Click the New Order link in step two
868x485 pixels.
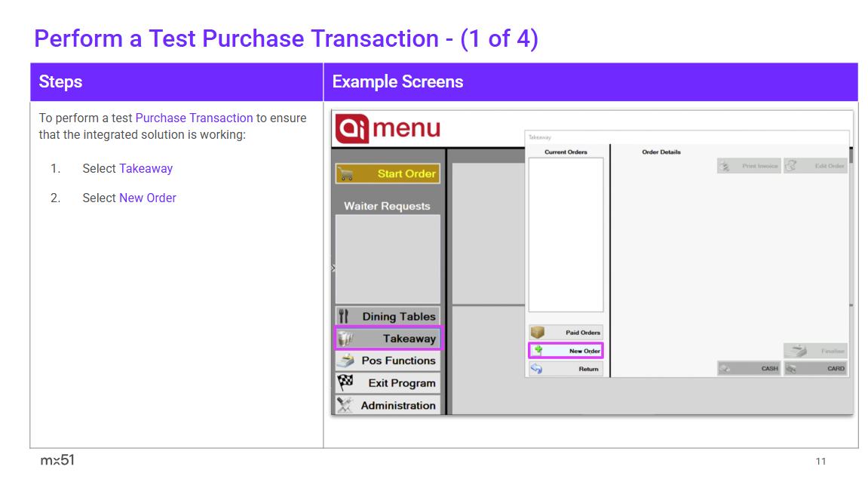pos(148,198)
